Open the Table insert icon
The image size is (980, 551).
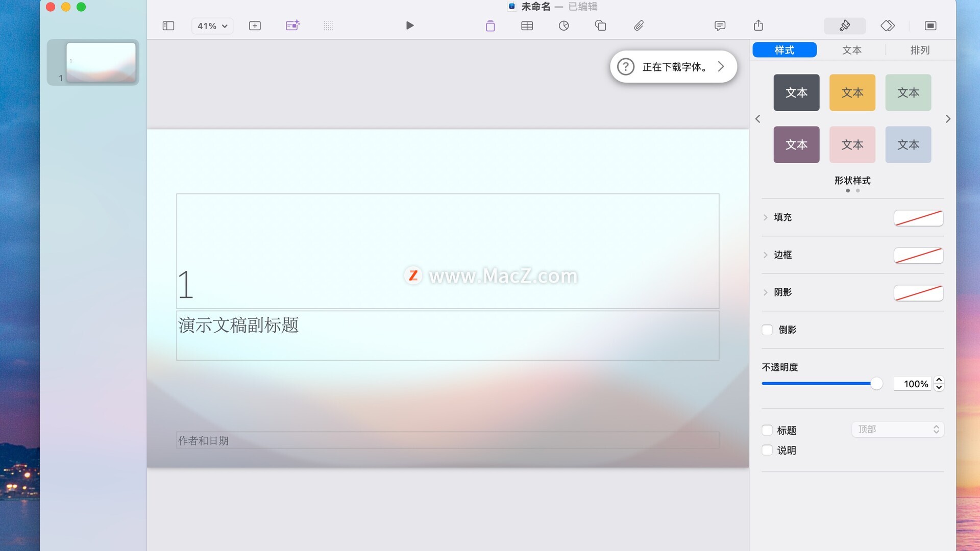pyautogui.click(x=527, y=26)
